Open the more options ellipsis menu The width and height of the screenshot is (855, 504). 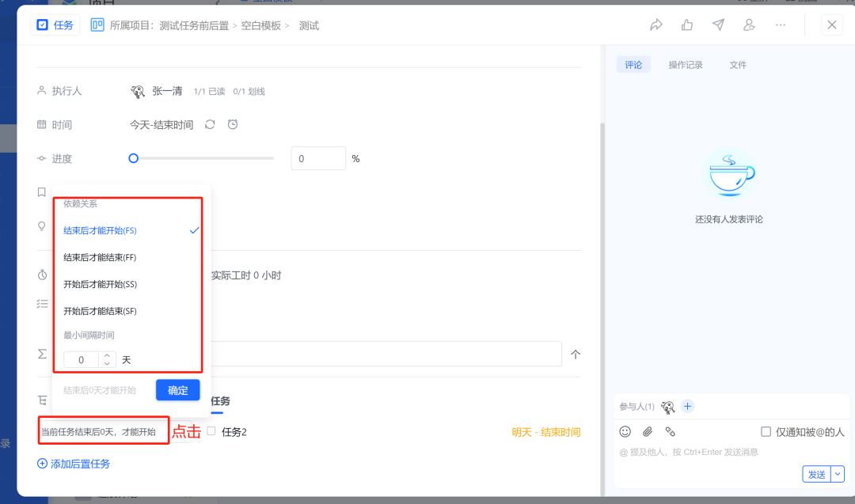click(781, 25)
